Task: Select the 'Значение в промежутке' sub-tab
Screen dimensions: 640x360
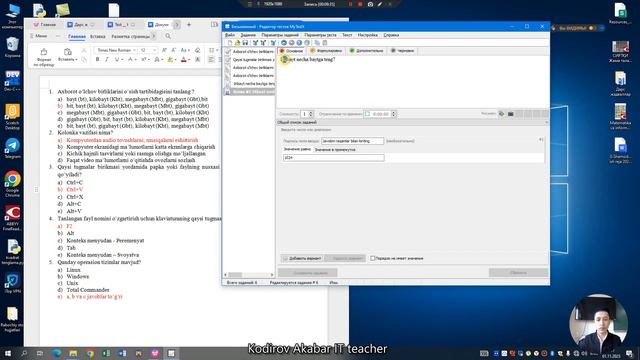Action: tap(335, 150)
